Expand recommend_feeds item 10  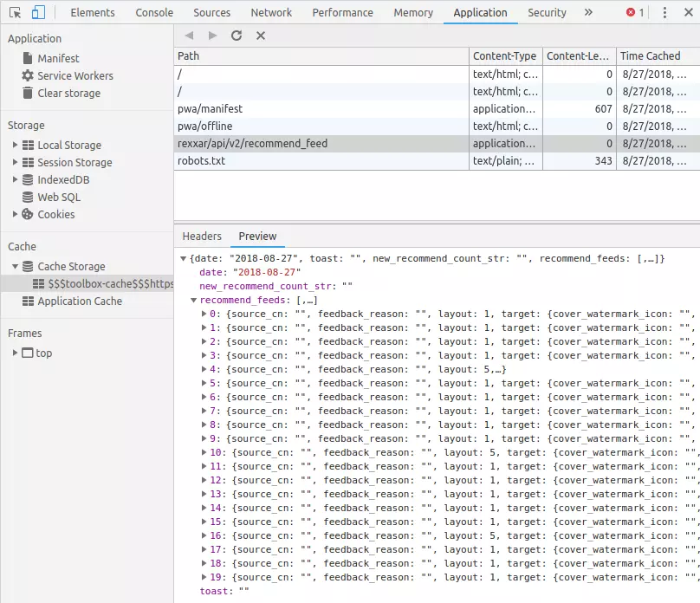point(204,452)
